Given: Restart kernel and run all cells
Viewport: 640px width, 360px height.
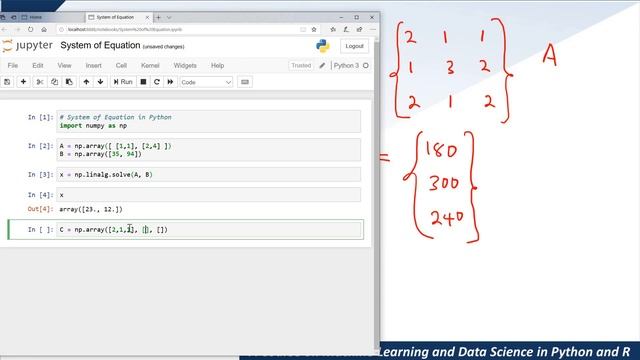Looking at the screenshot, I should pyautogui.click(x=170, y=82).
